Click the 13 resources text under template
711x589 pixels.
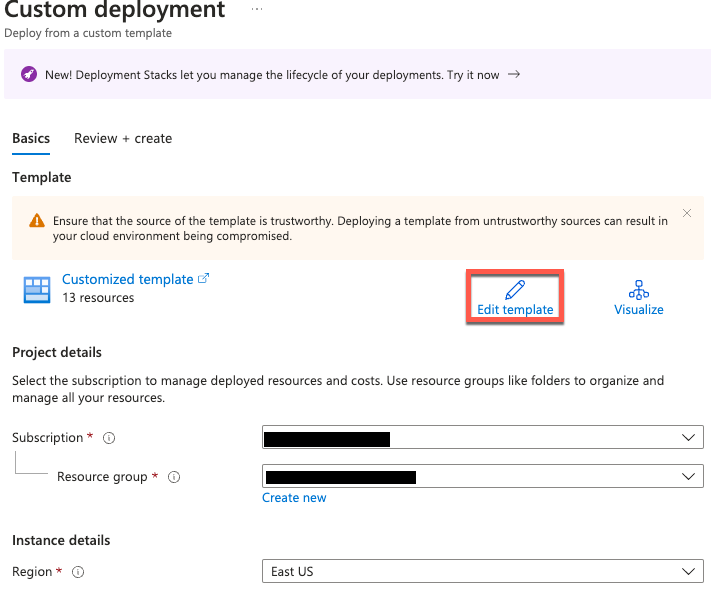point(98,297)
